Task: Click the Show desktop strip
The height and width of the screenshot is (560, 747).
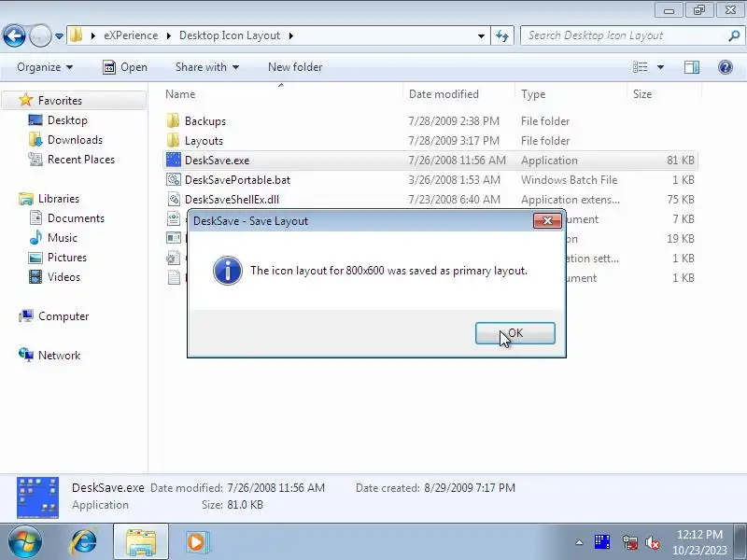Action: [740, 542]
